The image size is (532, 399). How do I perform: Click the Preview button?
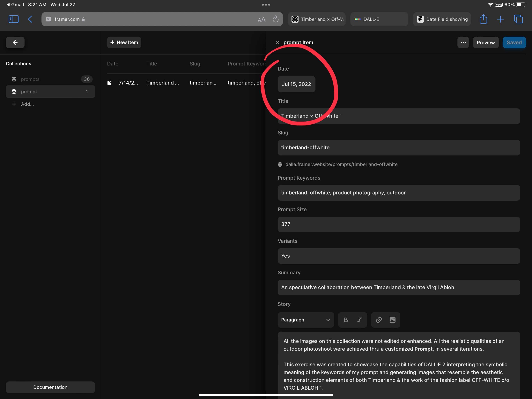(x=486, y=43)
